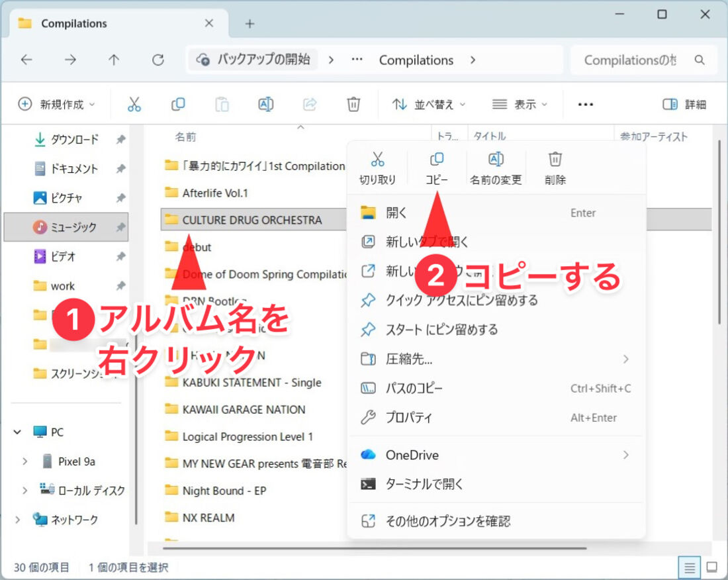Open ダウンロード in the sidebar
The image size is (728, 580).
coord(74,139)
